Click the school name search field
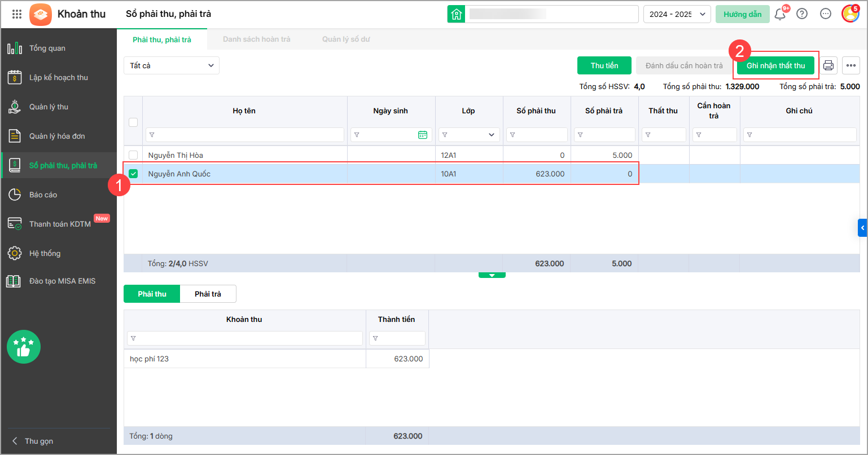868x455 pixels. [x=552, y=14]
